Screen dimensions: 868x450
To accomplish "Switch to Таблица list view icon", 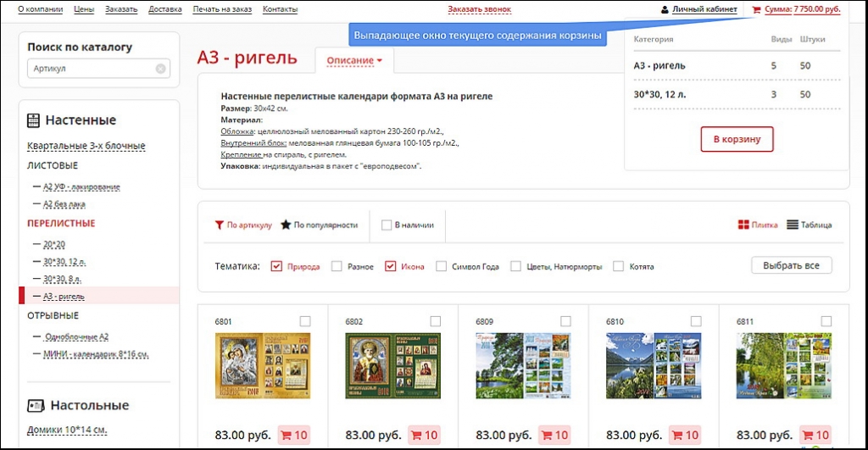I will pyautogui.click(x=793, y=225).
